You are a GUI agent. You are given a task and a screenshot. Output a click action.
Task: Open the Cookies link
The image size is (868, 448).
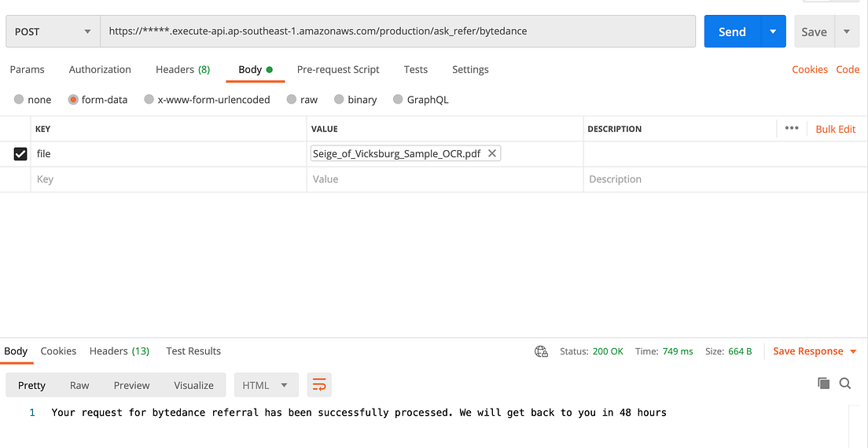click(x=810, y=70)
